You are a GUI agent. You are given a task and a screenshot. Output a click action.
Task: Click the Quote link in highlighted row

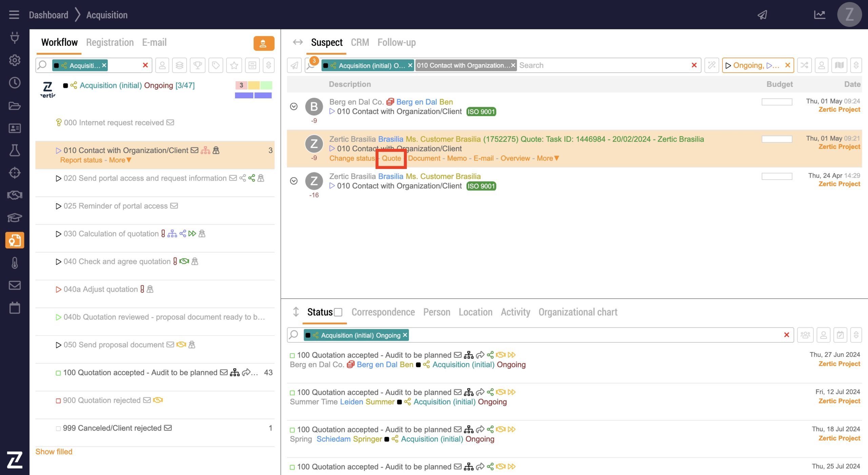pos(391,158)
